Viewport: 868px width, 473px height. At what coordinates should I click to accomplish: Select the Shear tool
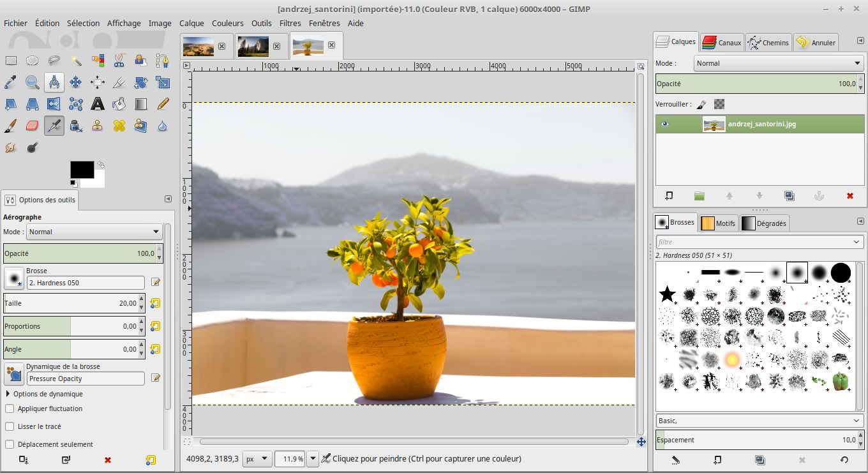coord(11,104)
